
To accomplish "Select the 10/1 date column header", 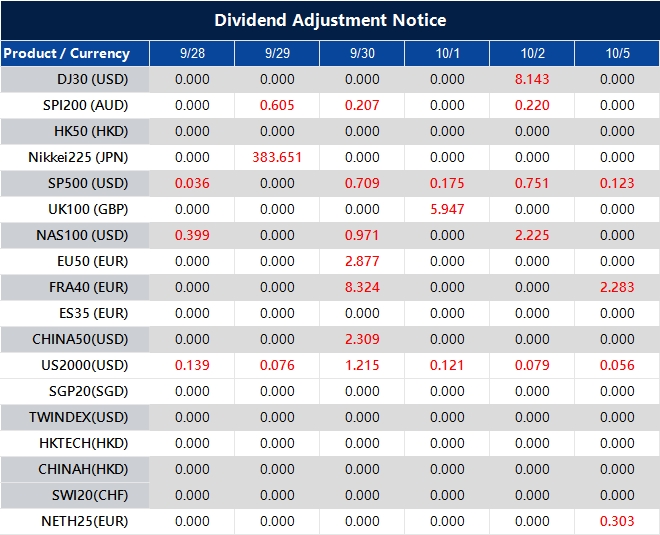I will [447, 53].
